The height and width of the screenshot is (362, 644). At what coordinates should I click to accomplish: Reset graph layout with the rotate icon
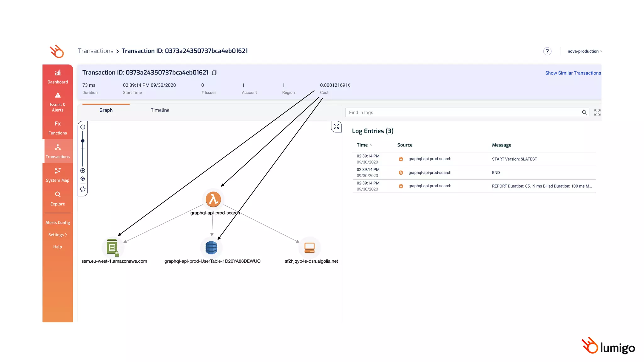(x=83, y=189)
